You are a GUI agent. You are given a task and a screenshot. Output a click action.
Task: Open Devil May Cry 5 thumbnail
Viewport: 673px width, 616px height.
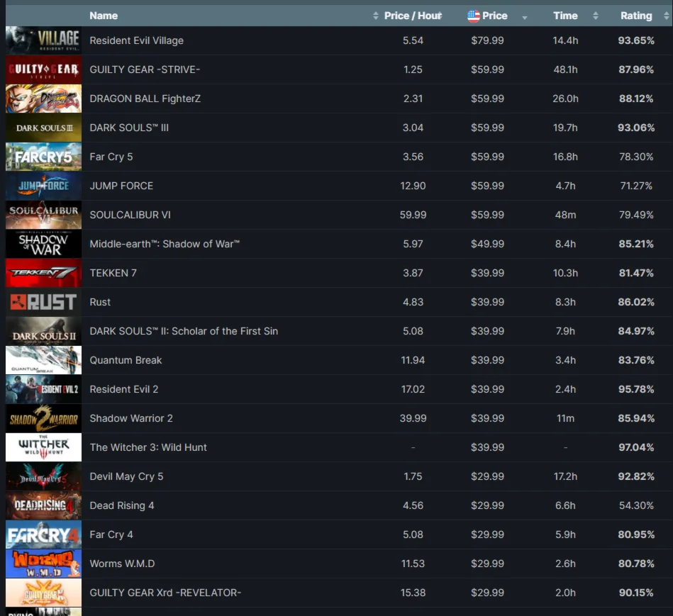43,476
